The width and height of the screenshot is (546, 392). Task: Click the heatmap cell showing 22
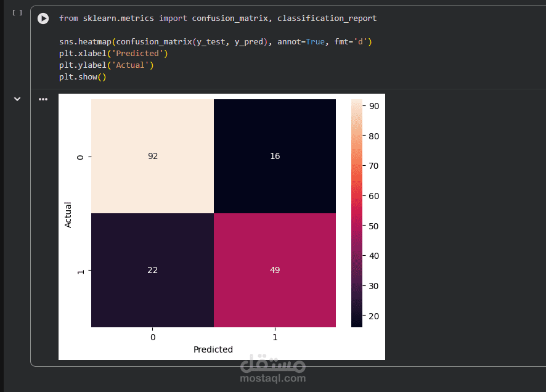pos(152,270)
